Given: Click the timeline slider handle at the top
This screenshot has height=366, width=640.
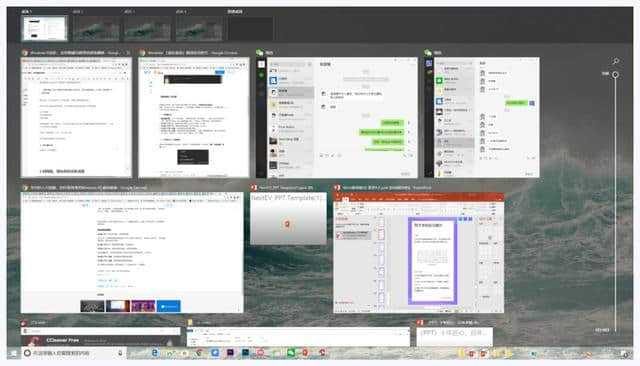Looking at the screenshot, I should [x=615, y=75].
